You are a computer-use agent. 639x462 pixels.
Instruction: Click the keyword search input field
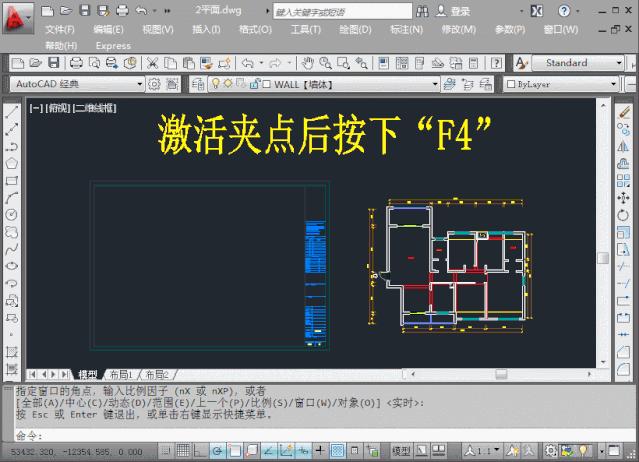342,11
